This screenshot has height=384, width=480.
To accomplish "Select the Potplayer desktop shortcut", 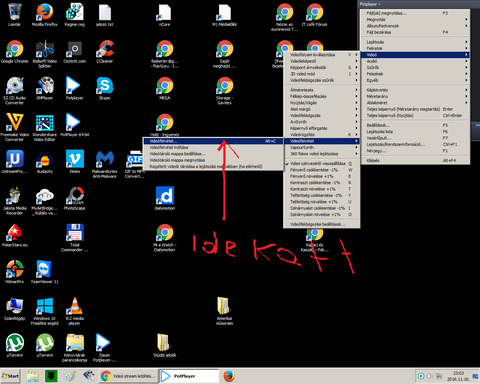I will [x=74, y=88].
